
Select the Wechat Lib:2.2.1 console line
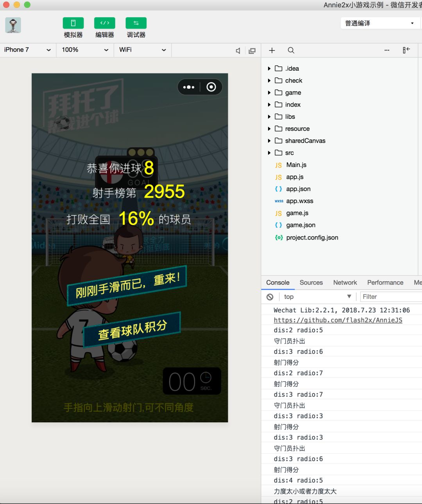tap(342, 310)
